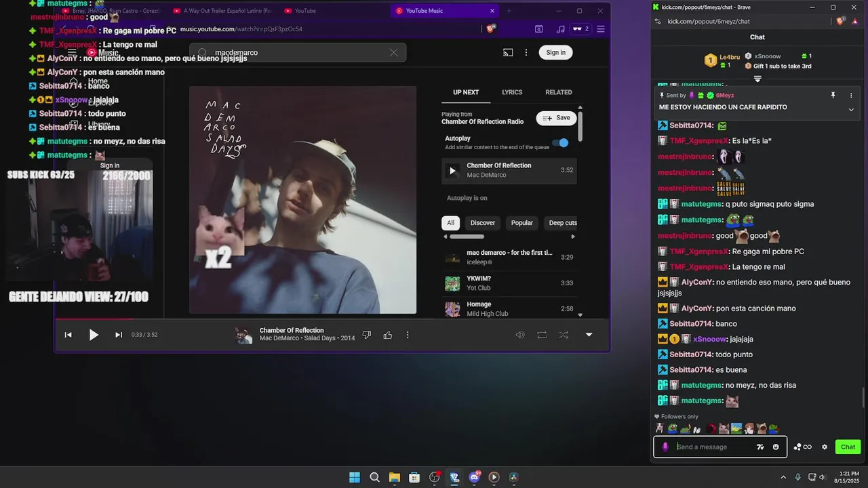
Task: Open Windows Start menu
Action: [355, 477]
